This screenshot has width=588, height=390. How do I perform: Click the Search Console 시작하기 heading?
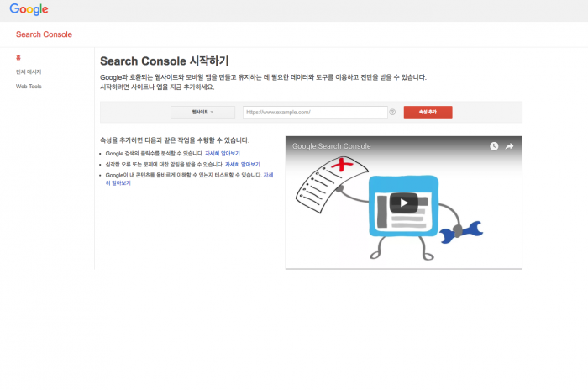click(x=165, y=61)
